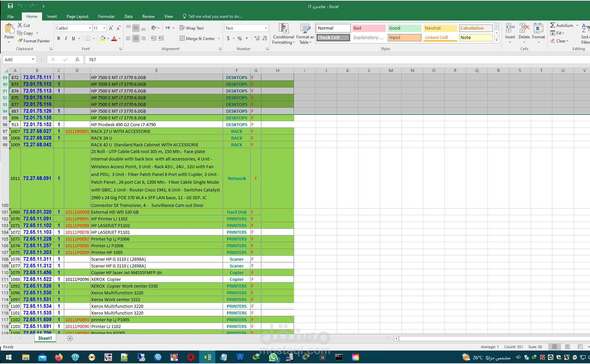
Task: Open the Insert Function fx button
Action: pos(77,60)
